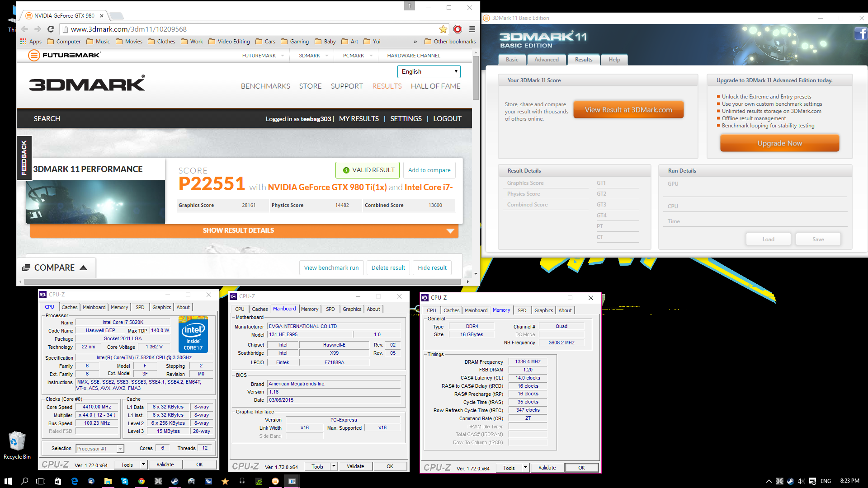Switch to the Caches tab in the CPU-Z CPU window
The image size is (868, 488).
tap(69, 307)
